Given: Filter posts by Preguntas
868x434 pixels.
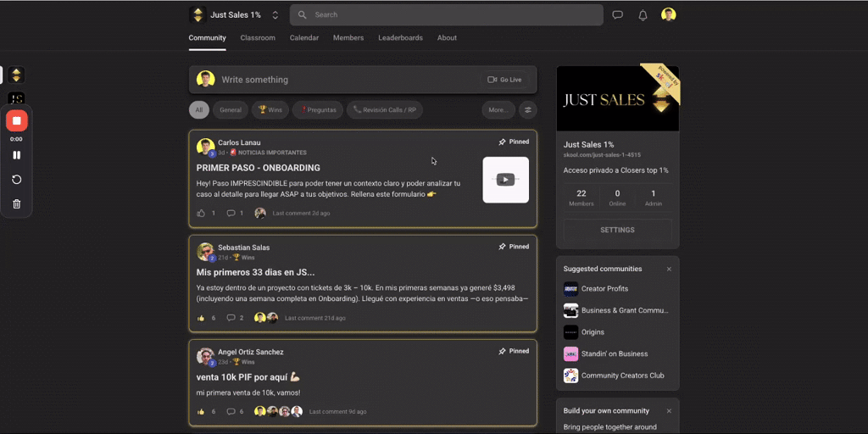Looking at the screenshot, I should point(318,109).
